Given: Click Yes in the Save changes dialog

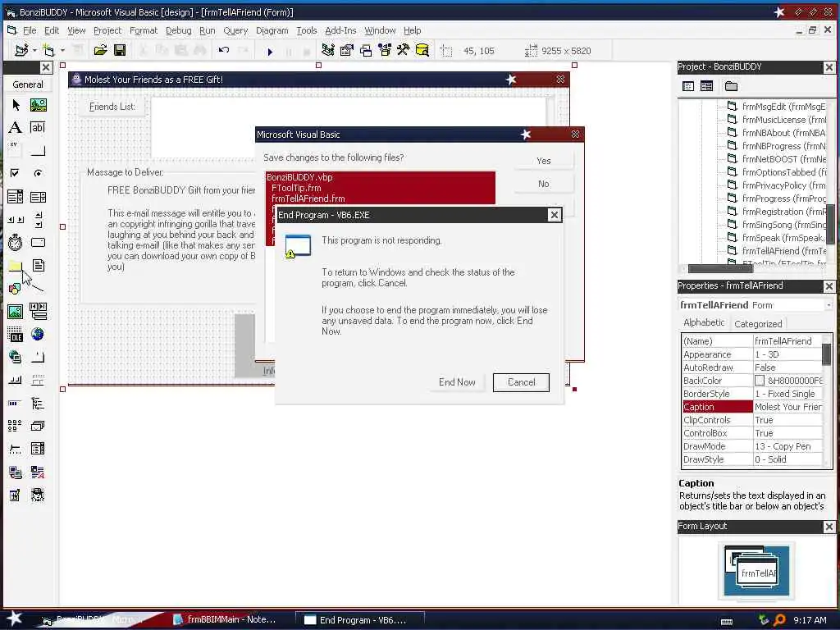Looking at the screenshot, I should tap(544, 161).
